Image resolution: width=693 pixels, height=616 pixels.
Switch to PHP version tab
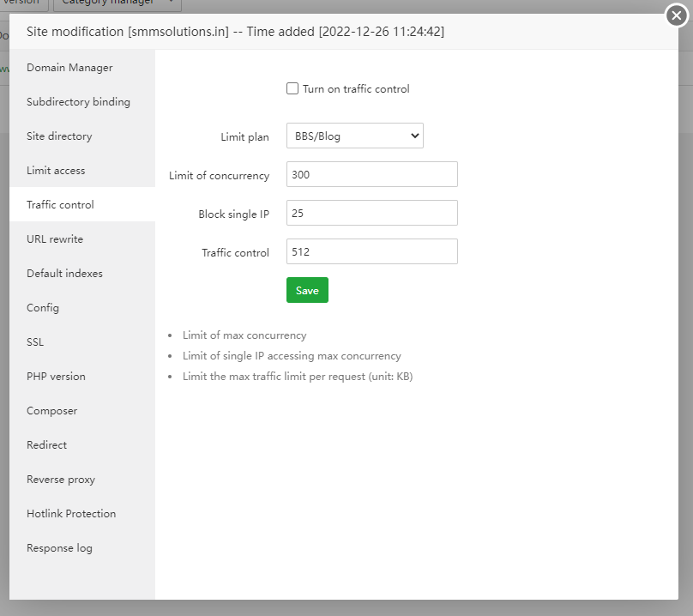82,377
